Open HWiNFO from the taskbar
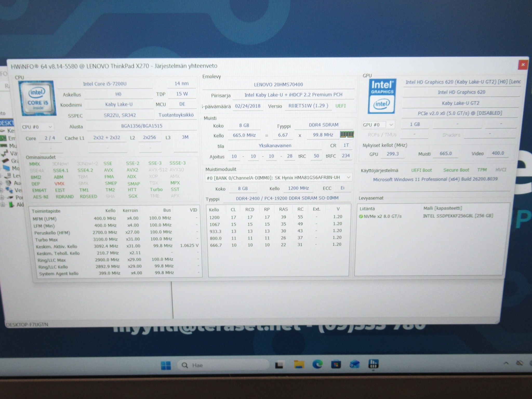This screenshot has height=399, width=532. [373, 365]
